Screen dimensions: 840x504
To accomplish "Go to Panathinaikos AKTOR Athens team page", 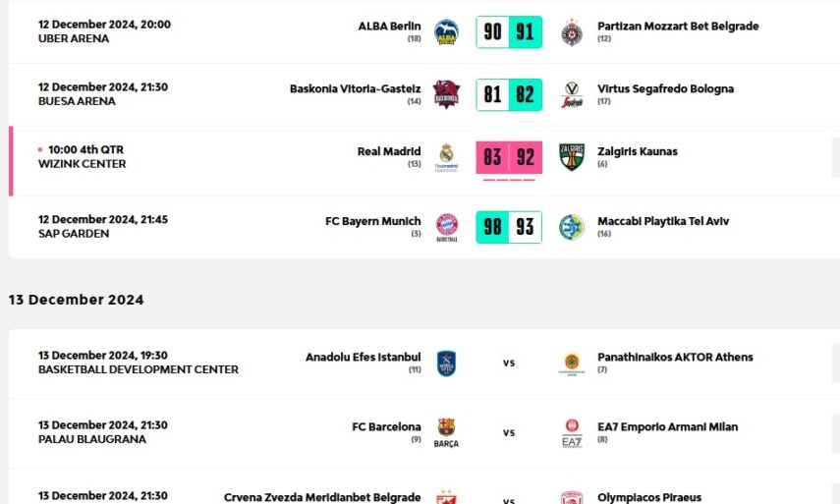I will click(675, 357).
